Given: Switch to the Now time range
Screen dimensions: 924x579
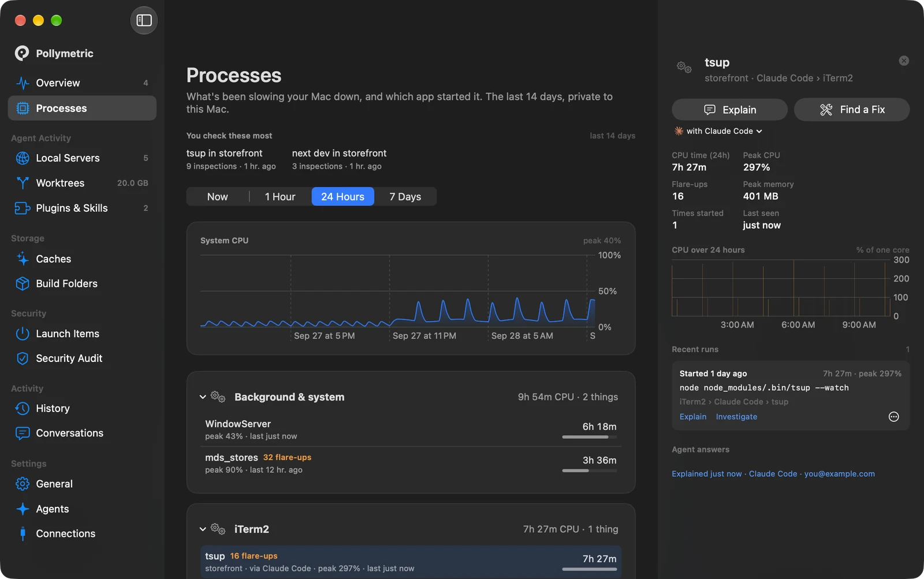Looking at the screenshot, I should [x=217, y=197].
